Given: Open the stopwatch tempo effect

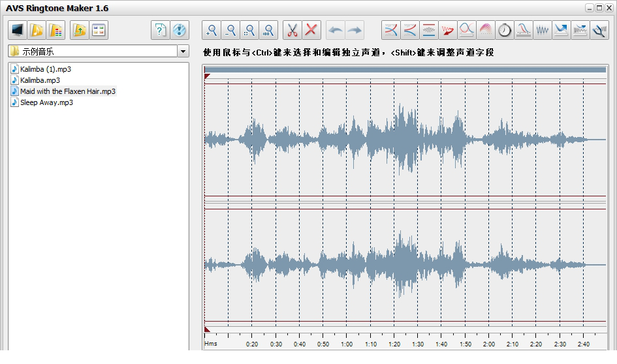Looking at the screenshot, I should coord(505,30).
